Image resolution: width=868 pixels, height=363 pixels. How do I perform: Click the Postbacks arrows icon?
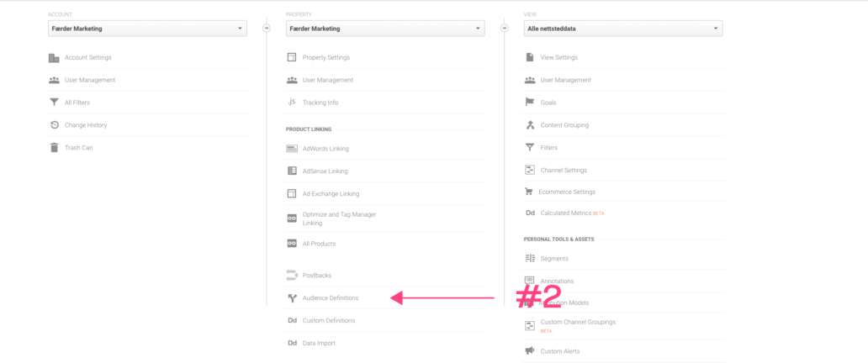click(x=292, y=275)
